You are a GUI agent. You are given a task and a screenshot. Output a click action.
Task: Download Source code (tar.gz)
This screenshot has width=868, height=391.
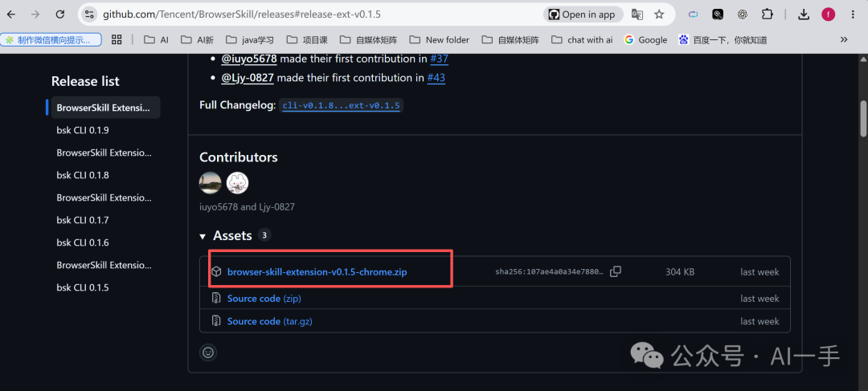269,321
